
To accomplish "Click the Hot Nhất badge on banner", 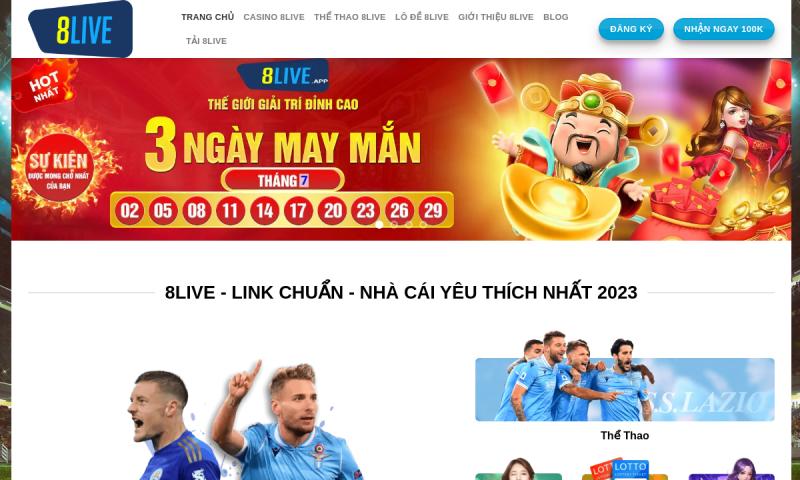I will click(x=45, y=85).
